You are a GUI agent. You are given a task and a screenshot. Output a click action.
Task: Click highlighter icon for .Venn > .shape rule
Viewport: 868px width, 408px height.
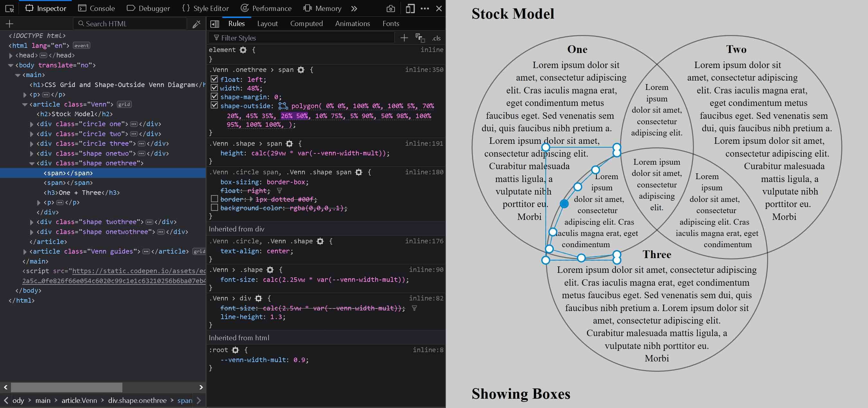click(270, 270)
